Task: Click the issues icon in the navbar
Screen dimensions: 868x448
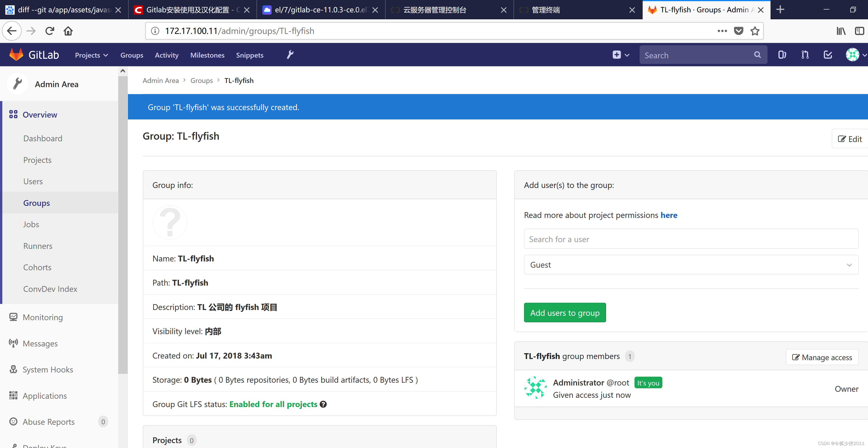Action: [782, 55]
